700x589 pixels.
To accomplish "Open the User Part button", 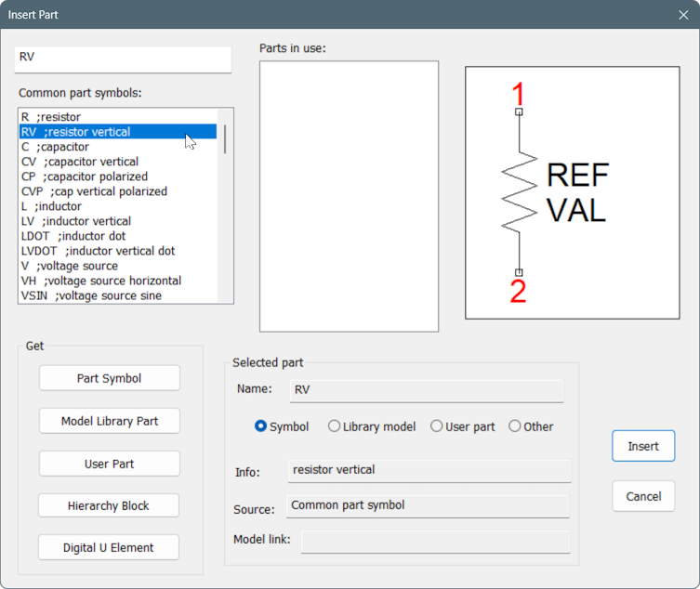I will point(110,464).
